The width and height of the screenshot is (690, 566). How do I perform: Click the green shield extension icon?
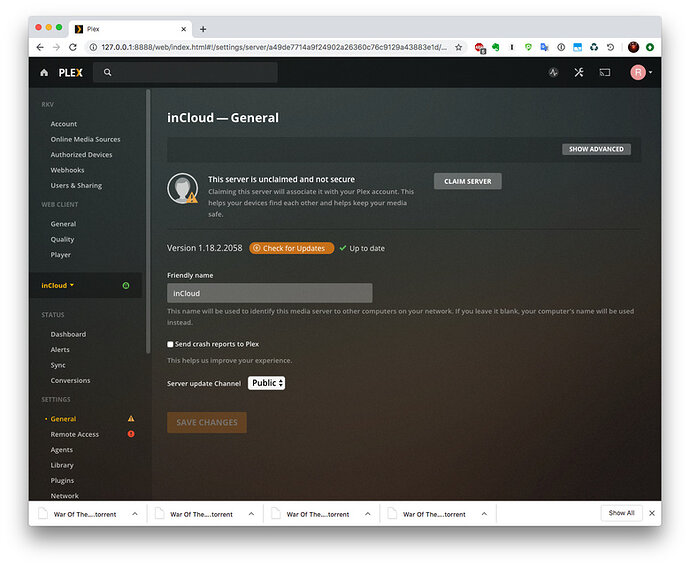(528, 47)
